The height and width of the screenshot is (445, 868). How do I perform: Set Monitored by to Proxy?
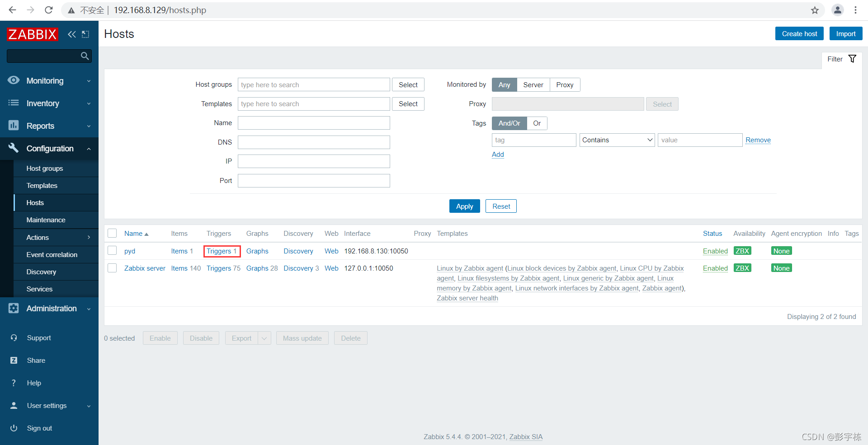click(x=565, y=84)
